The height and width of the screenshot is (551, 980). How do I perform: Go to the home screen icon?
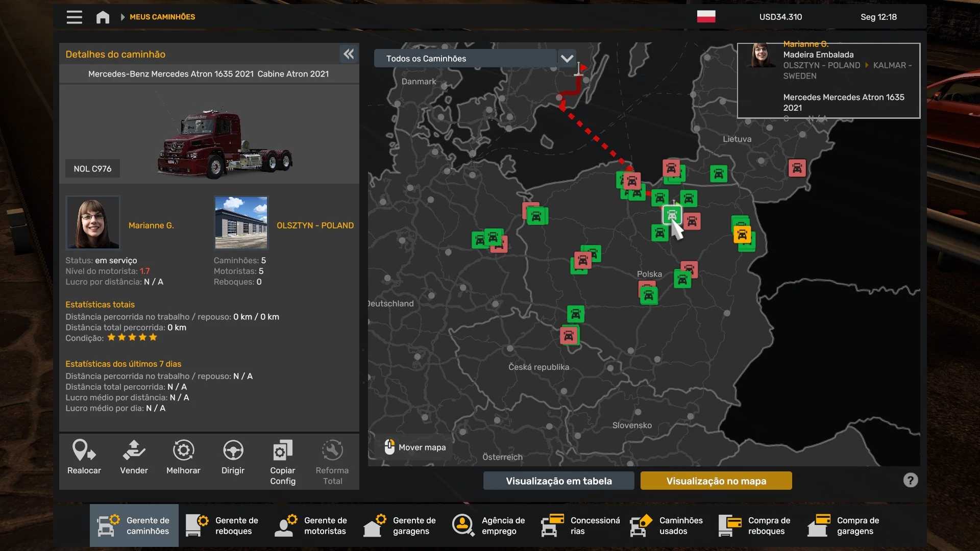coord(103,17)
